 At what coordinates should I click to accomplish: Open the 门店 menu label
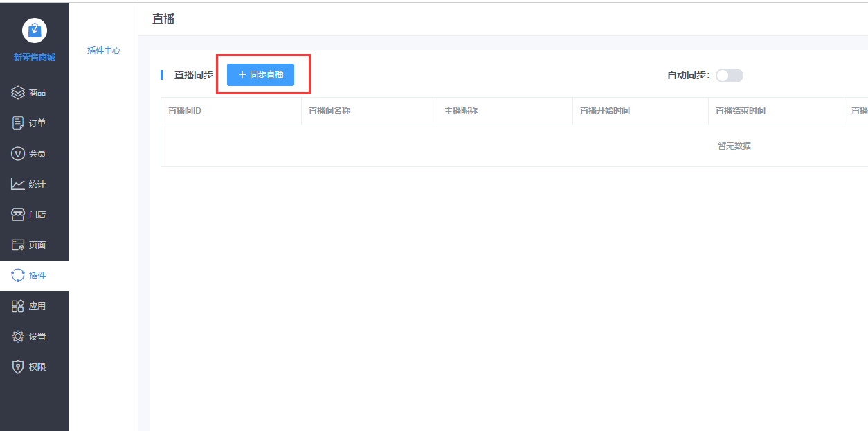(37, 214)
